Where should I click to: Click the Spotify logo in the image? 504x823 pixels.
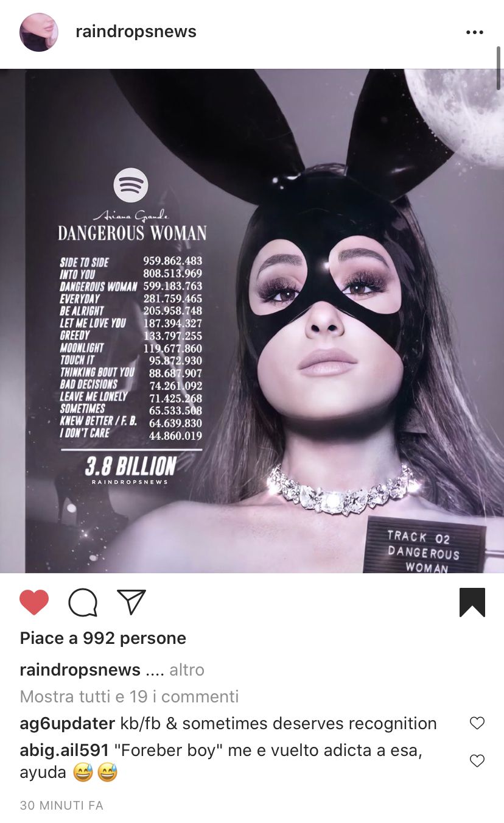[131, 185]
